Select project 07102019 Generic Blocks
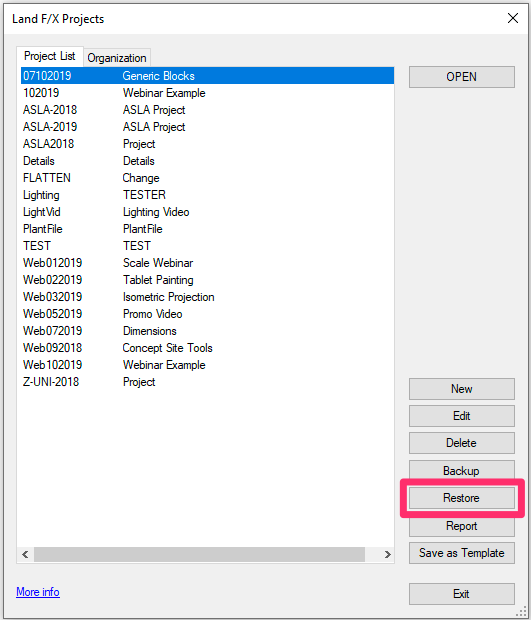531x620 pixels. [207, 76]
